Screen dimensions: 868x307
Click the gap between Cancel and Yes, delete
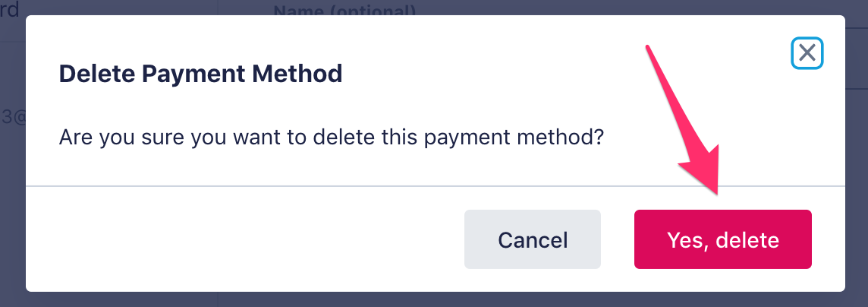pyautogui.click(x=618, y=239)
